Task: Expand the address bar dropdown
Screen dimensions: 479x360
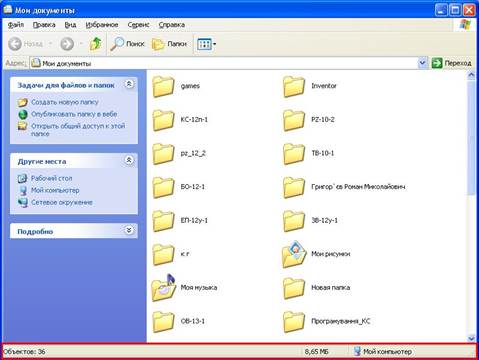Action: (x=422, y=63)
